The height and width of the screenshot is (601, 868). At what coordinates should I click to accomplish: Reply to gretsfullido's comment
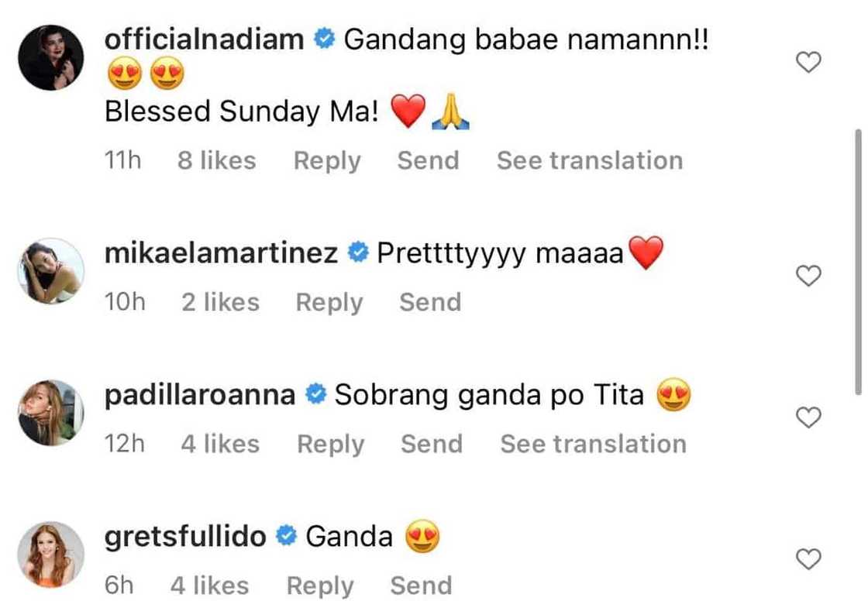pyautogui.click(x=320, y=586)
